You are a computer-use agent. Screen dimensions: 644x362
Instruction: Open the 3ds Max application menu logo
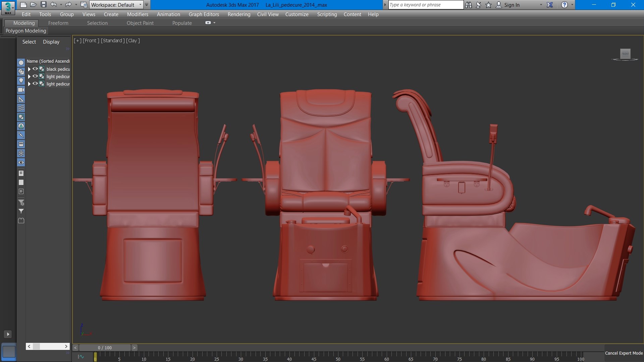8,7
